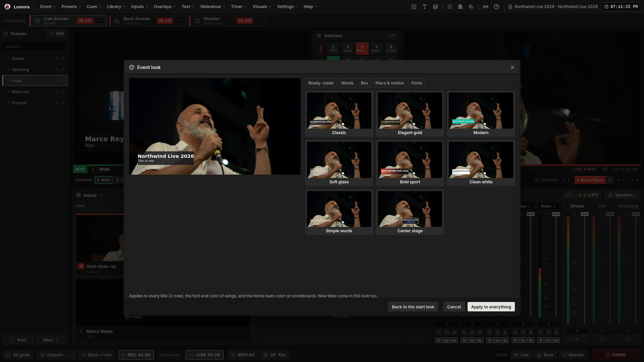Screen dimensions: 644x362
Task: Click the snapshot camera icon beside LIVE SCREEN
Action: click(605, 169)
